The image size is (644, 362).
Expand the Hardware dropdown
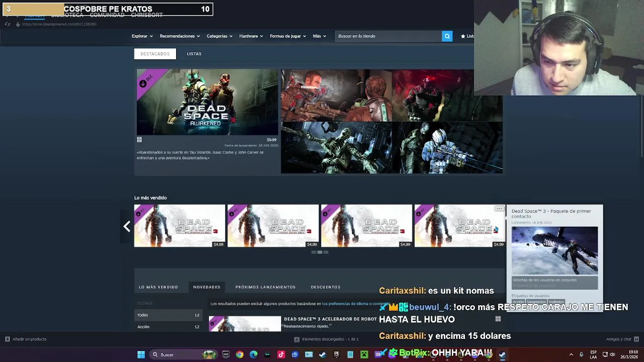click(x=251, y=36)
